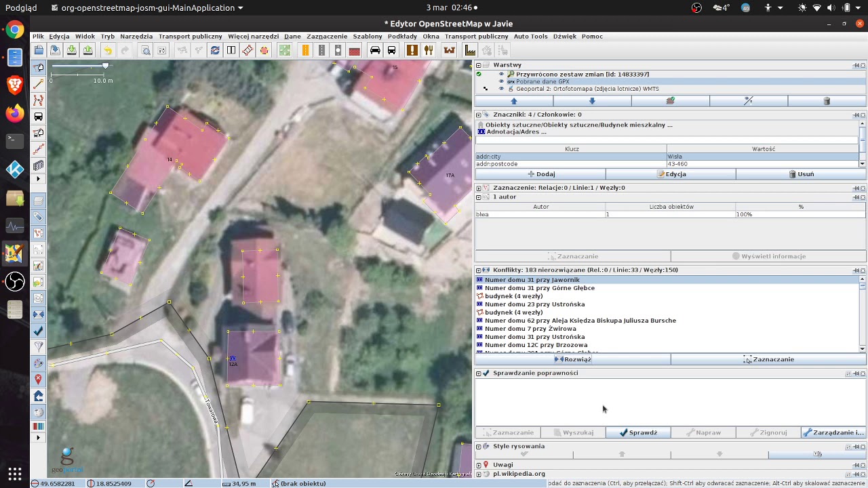Click the bus preset toolbar icon
Screen dimensions: 868x488
tap(391, 50)
